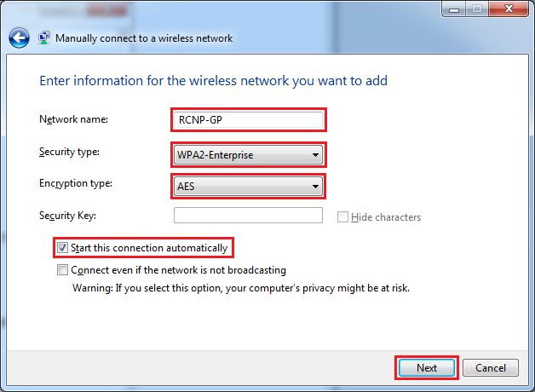Viewport: 535px width, 392px height.
Task: Click the Security Key label
Action: pyautogui.click(x=66, y=216)
